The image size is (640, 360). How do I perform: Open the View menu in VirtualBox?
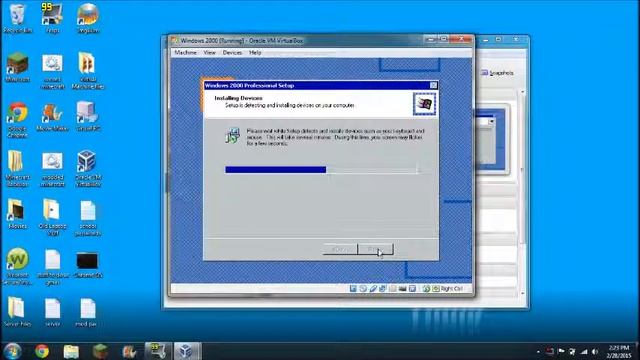pos(209,53)
